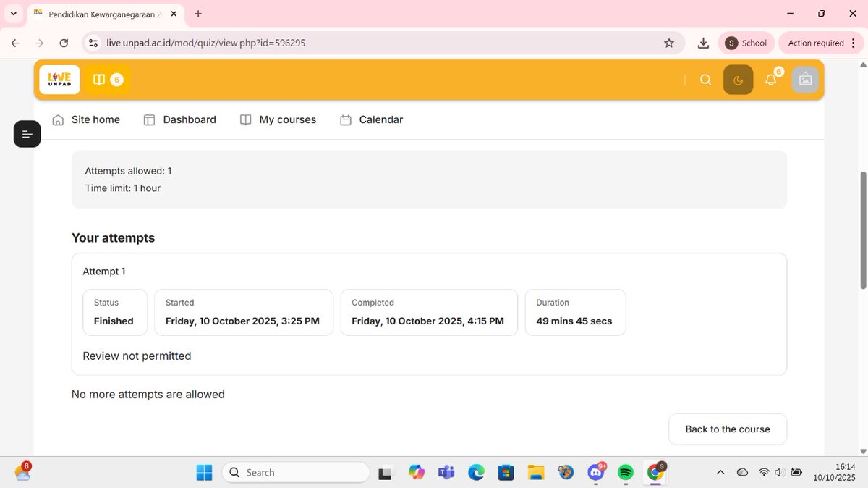Image resolution: width=868 pixels, height=488 pixels.
Task: Click the Back to the course button
Action: click(x=727, y=429)
